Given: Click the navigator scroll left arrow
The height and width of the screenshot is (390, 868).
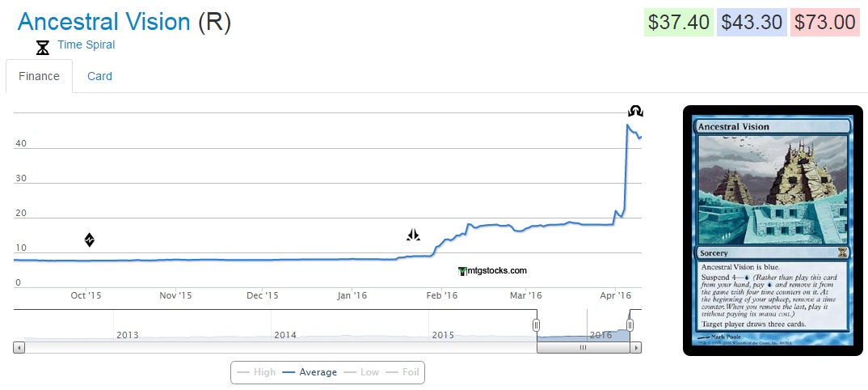Looking at the screenshot, I should (19, 348).
